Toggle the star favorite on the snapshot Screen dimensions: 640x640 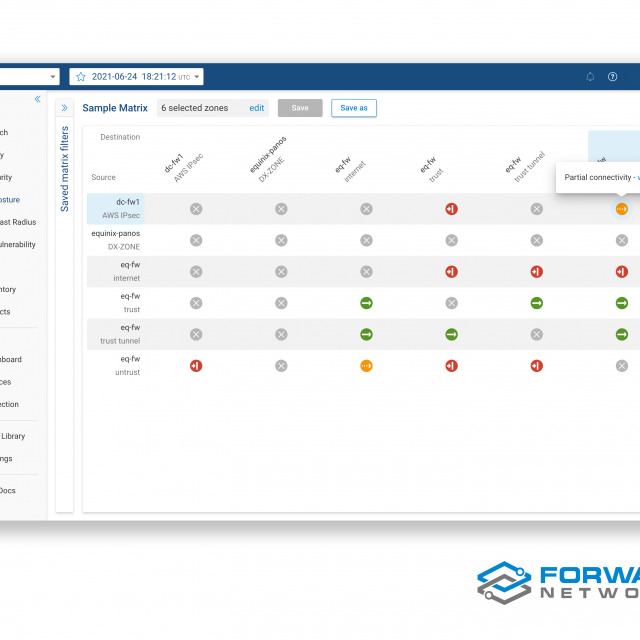(x=81, y=76)
